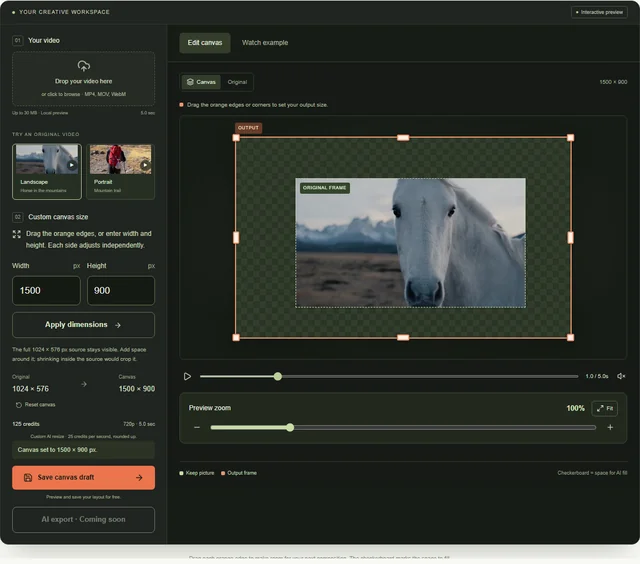The image size is (640, 564).
Task: Switch to Original view toggle
Action: 237,82
